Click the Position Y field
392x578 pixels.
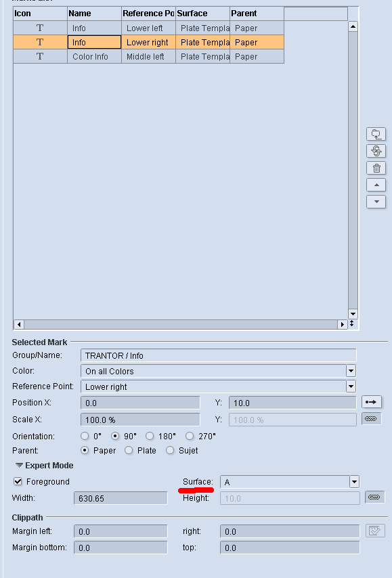(292, 403)
